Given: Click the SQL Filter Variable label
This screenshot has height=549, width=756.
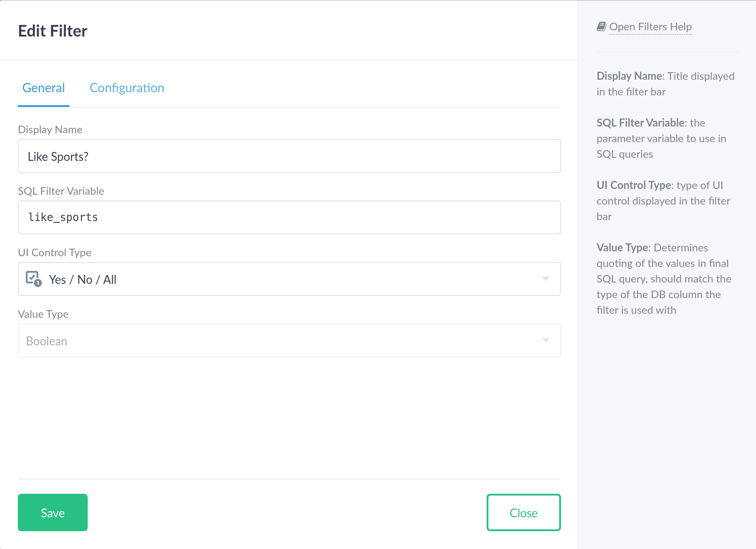Looking at the screenshot, I should (x=61, y=191).
